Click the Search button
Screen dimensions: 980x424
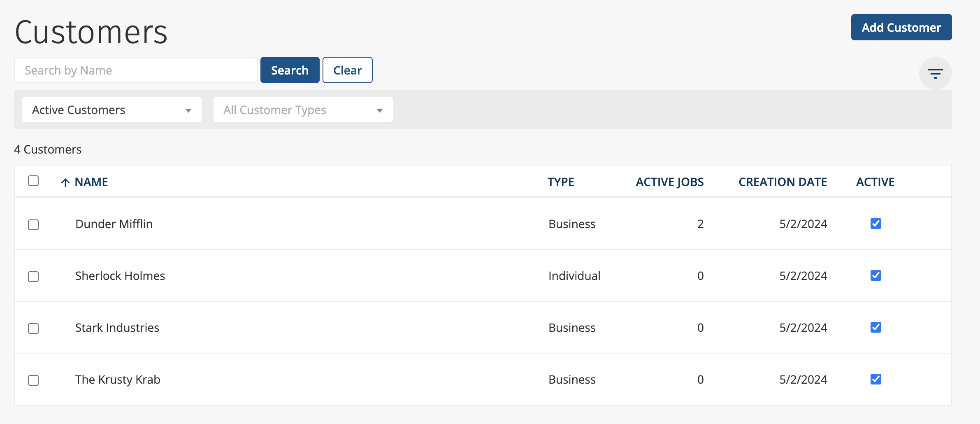[x=290, y=70]
